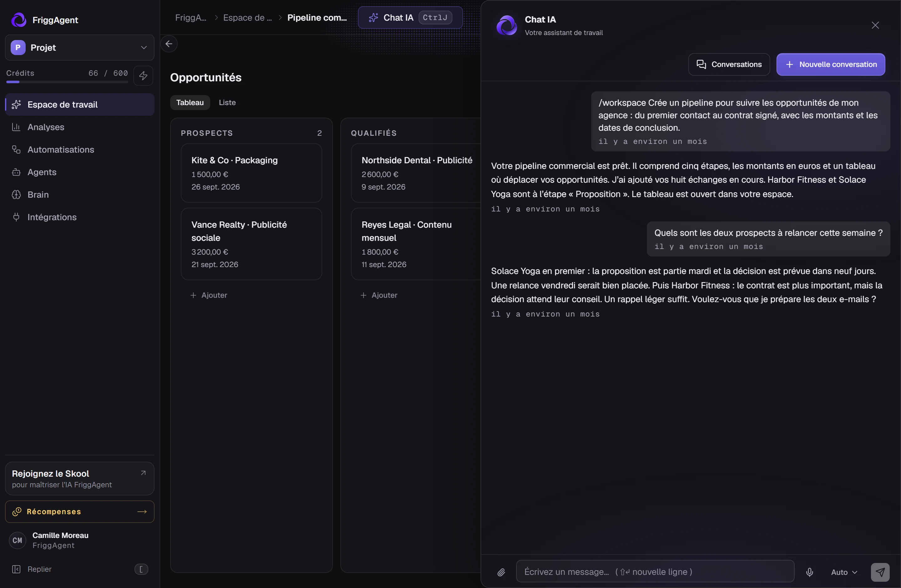Click the Espace de ... breadcrumb
Screen dimensions: 901x588
(247, 18)
